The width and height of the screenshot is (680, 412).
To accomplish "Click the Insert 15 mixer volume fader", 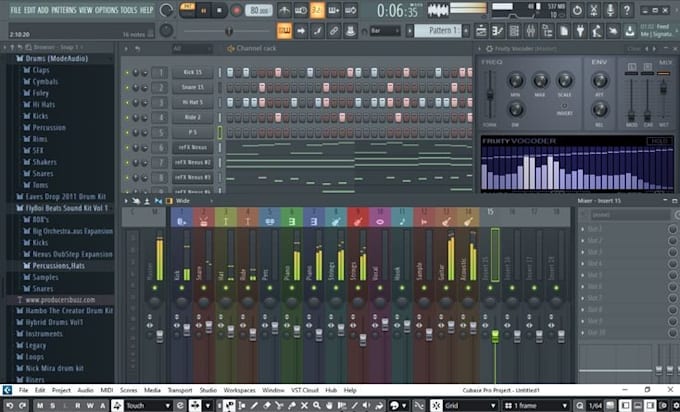I will click(495, 336).
